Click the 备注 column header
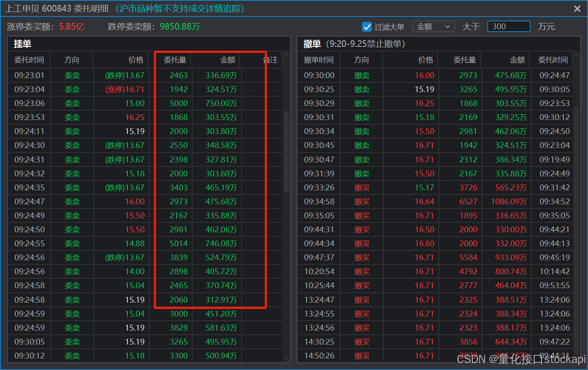The height and width of the screenshot is (370, 588). pos(270,60)
